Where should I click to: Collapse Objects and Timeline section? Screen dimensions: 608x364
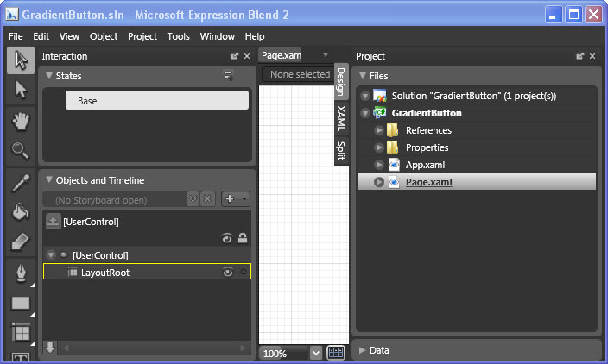coord(49,179)
